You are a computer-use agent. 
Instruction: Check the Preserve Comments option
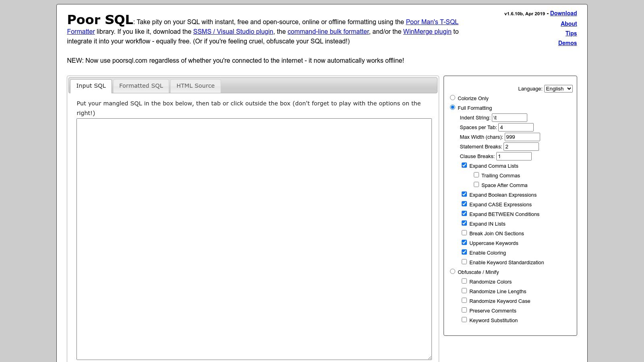[x=464, y=310]
